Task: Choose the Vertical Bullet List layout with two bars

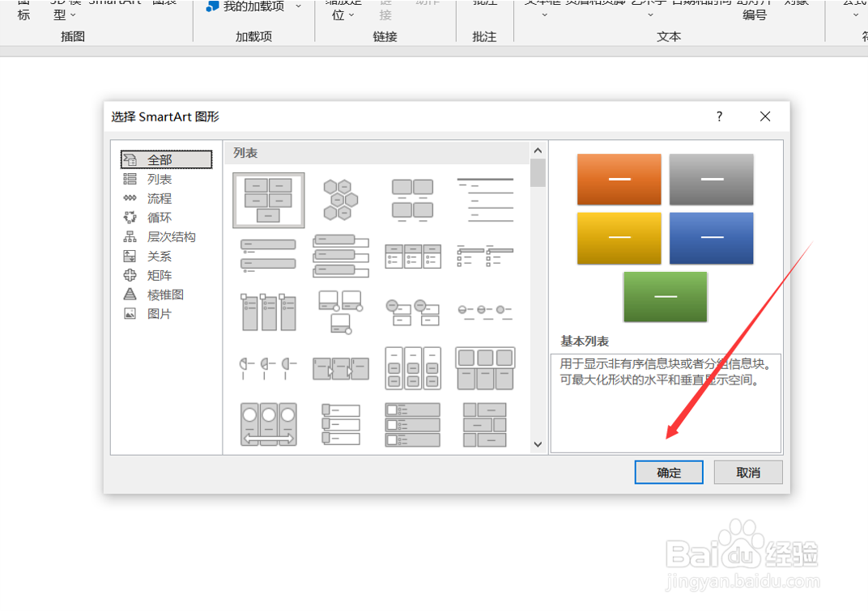Action: click(268, 257)
